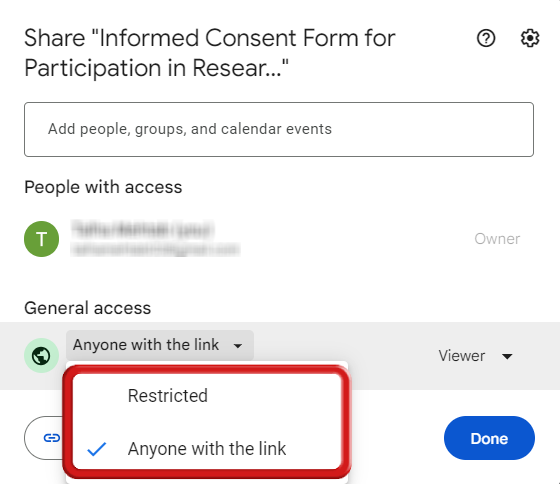Open the help question mark icon
The height and width of the screenshot is (484, 560).
click(486, 38)
